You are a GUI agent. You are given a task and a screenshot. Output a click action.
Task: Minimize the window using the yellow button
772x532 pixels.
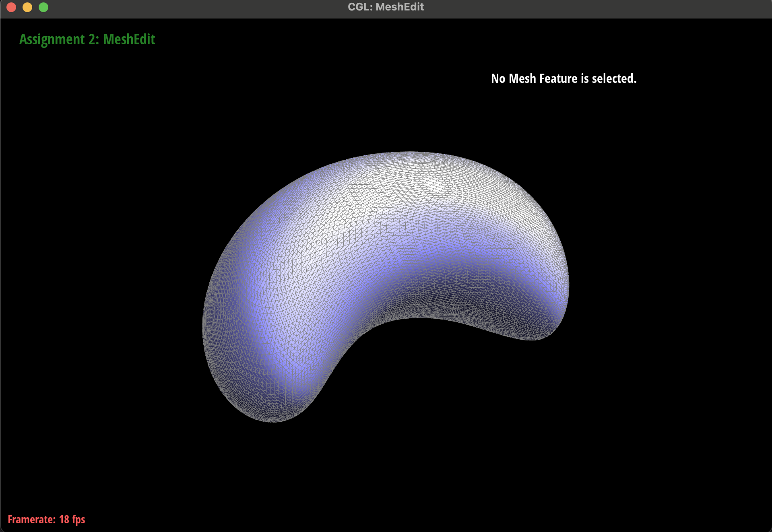27,7
